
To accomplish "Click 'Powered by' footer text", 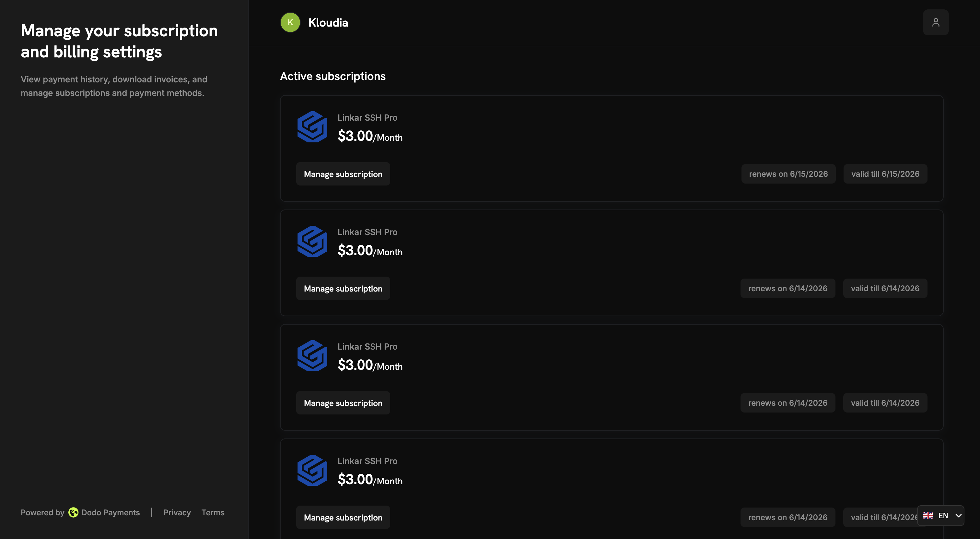I will click(x=42, y=512).
